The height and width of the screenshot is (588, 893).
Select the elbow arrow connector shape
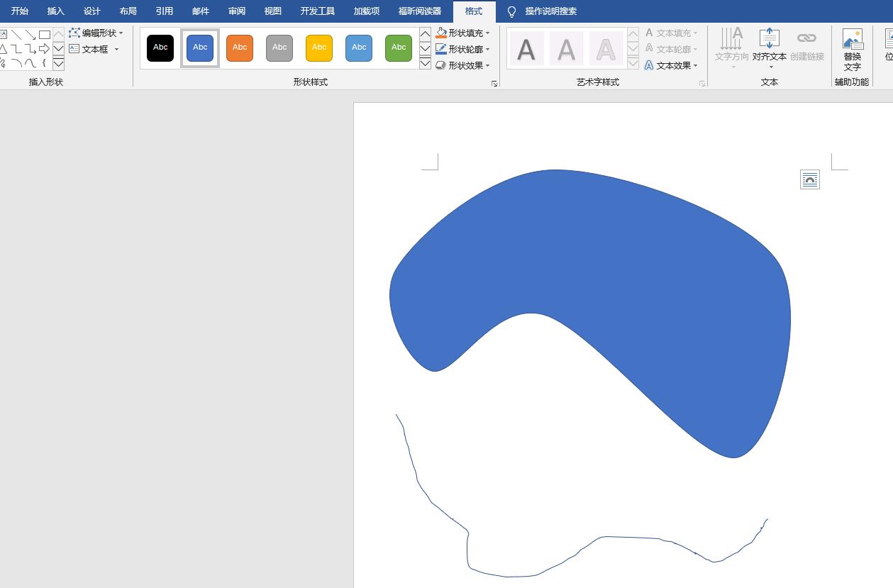(30, 49)
